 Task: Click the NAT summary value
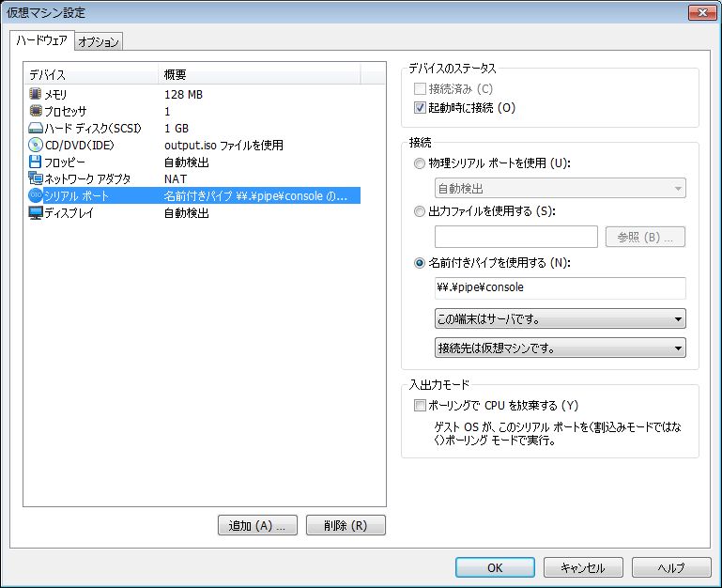[x=176, y=178]
